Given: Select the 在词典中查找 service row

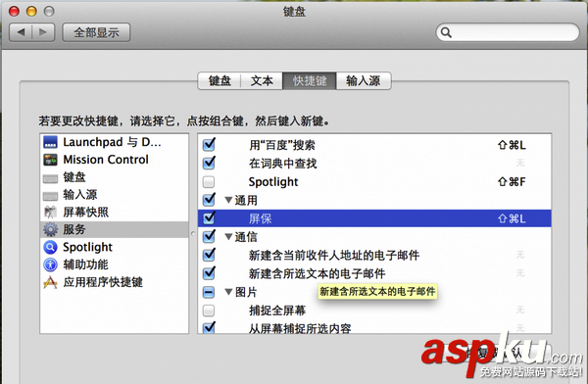Looking at the screenshot, I should (x=374, y=164).
